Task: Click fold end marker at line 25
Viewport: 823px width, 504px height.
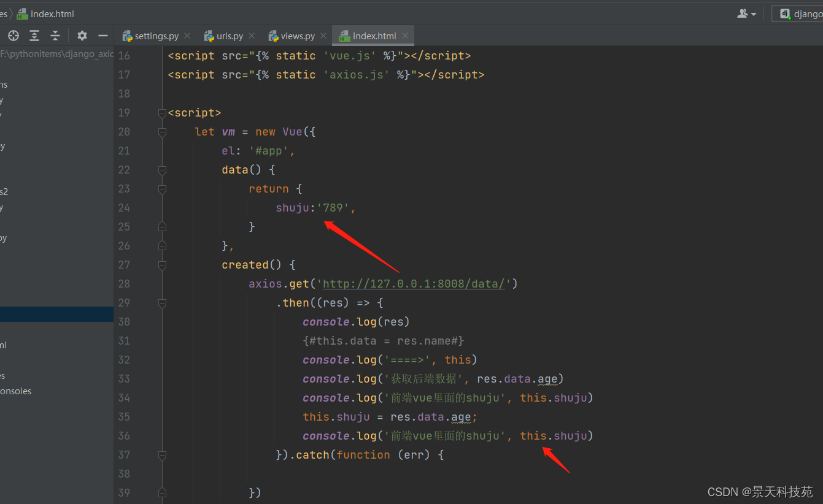Action: (162, 227)
